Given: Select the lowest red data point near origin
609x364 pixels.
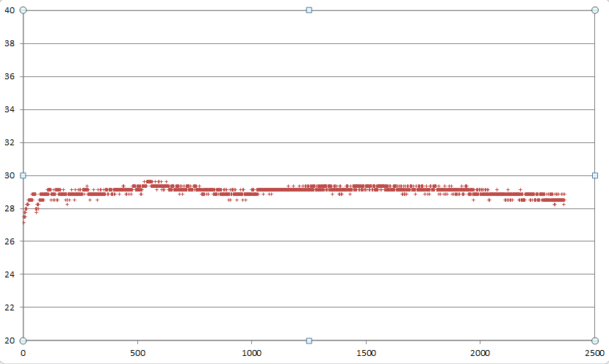Looking at the screenshot, I should pyautogui.click(x=24, y=223).
